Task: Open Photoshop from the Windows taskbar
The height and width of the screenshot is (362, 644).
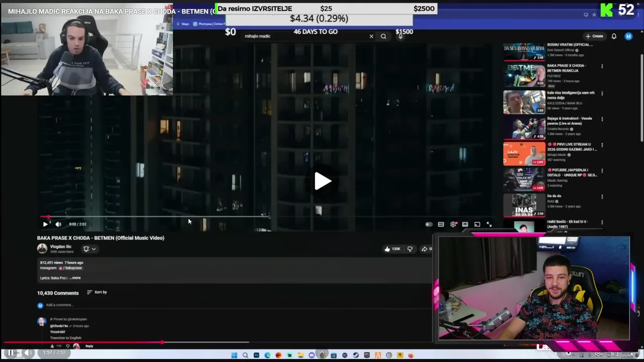Action: (x=256, y=355)
